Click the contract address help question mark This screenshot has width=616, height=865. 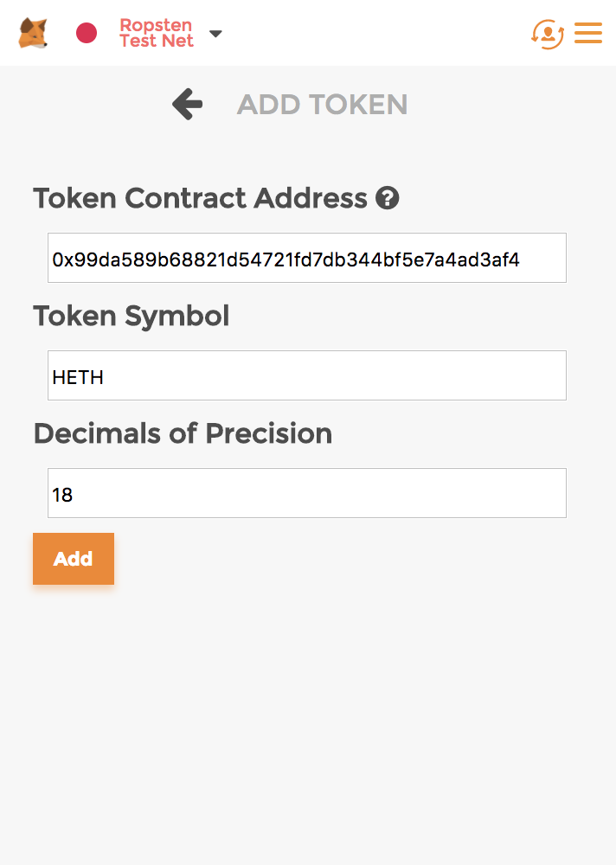387,199
